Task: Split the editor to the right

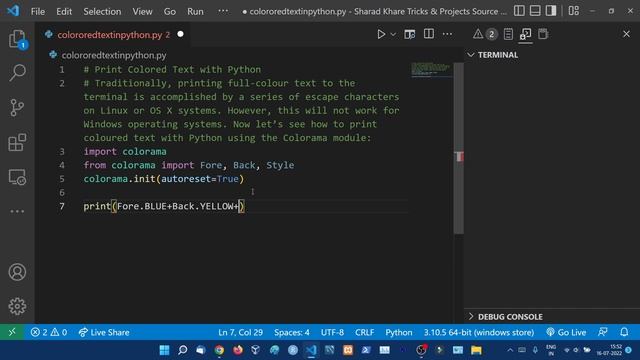Action: pyautogui.click(x=429, y=34)
